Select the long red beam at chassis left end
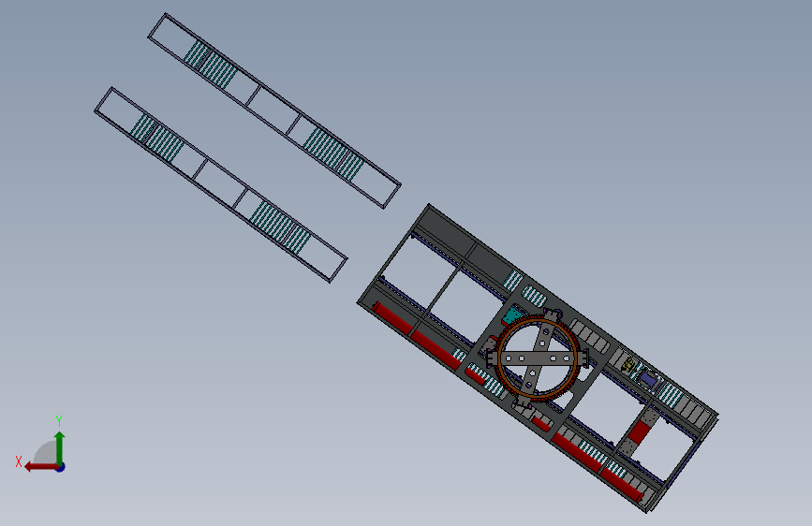812x526 pixels. point(416,335)
